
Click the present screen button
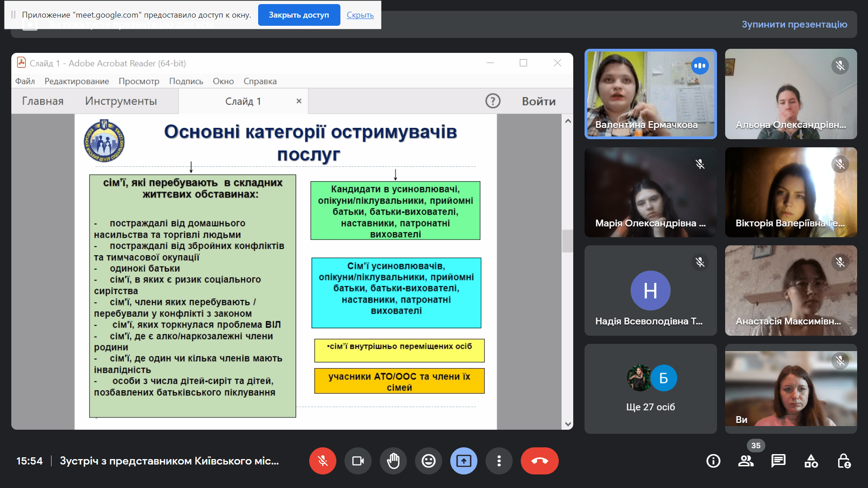tap(463, 461)
